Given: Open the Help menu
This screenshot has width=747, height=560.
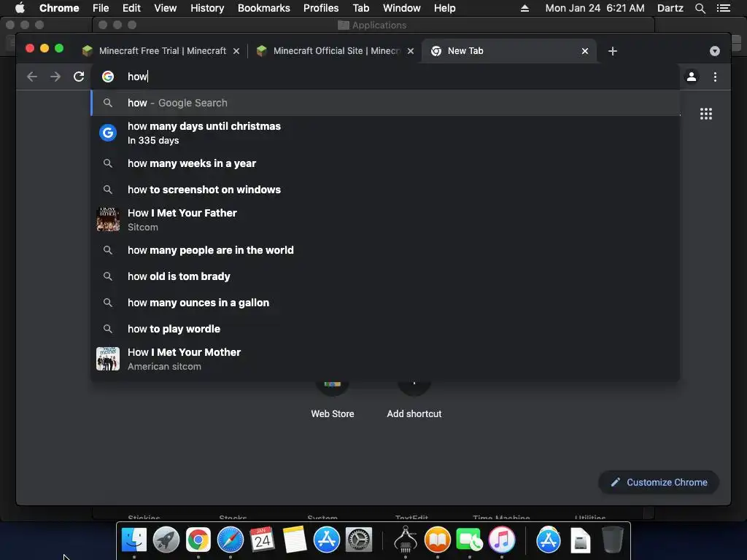Looking at the screenshot, I should [444, 8].
